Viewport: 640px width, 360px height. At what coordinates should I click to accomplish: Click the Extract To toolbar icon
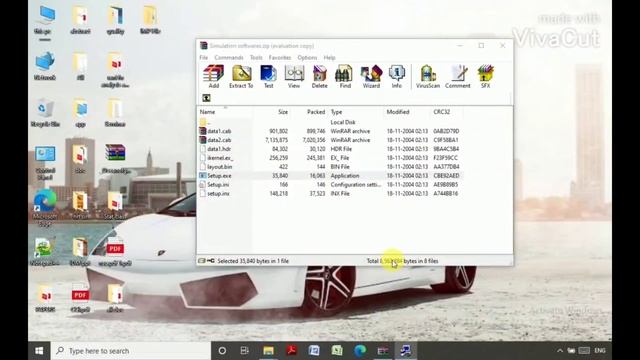[241, 76]
